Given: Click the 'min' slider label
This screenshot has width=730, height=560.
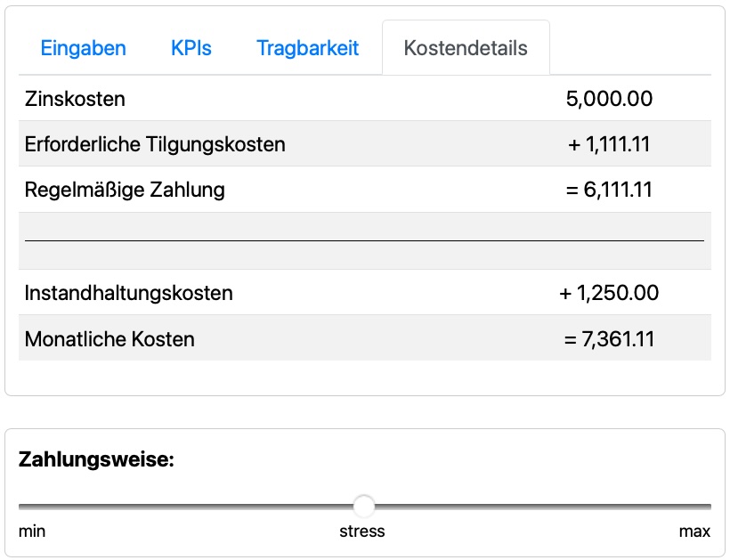Looking at the screenshot, I should pyautogui.click(x=32, y=532).
